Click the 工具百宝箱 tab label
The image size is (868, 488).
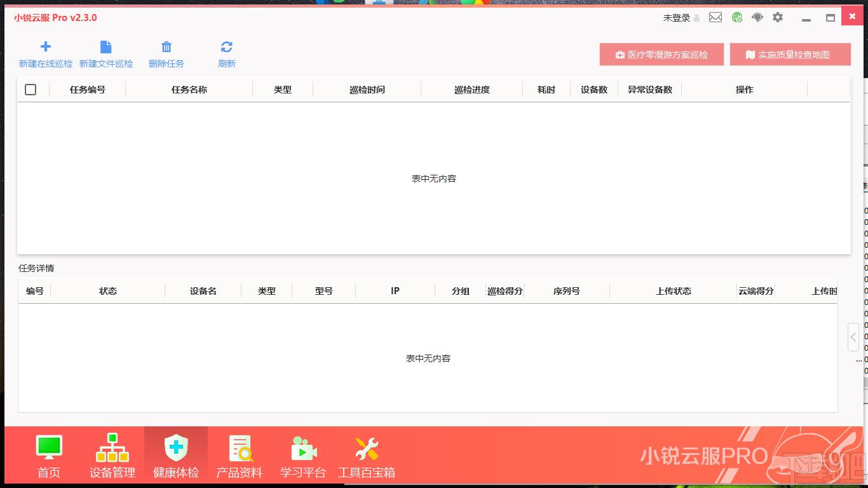[367, 473]
